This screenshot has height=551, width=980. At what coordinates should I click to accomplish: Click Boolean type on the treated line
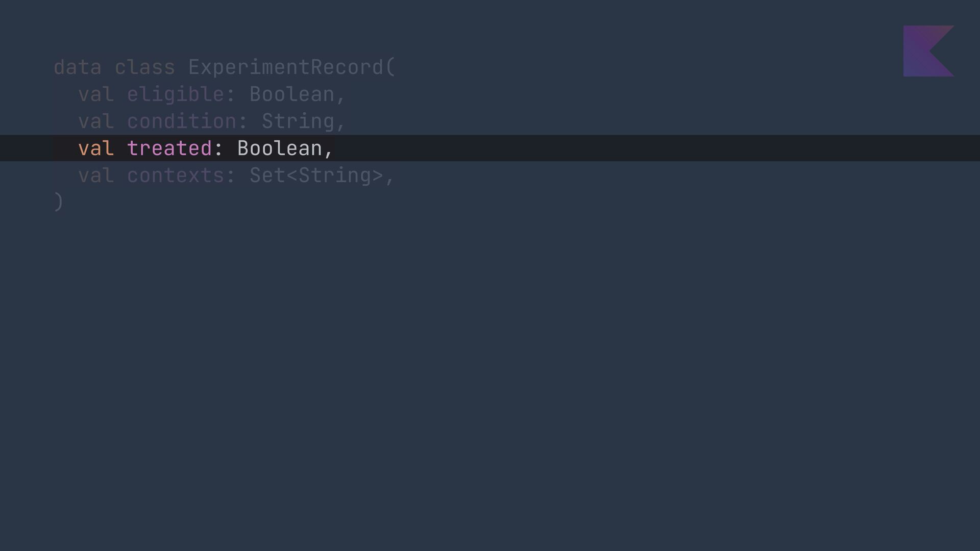(x=280, y=148)
